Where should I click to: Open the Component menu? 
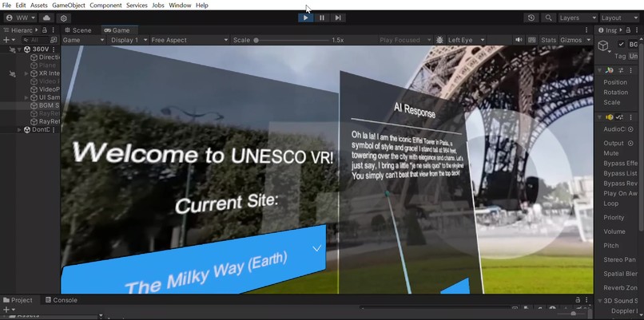(x=105, y=6)
